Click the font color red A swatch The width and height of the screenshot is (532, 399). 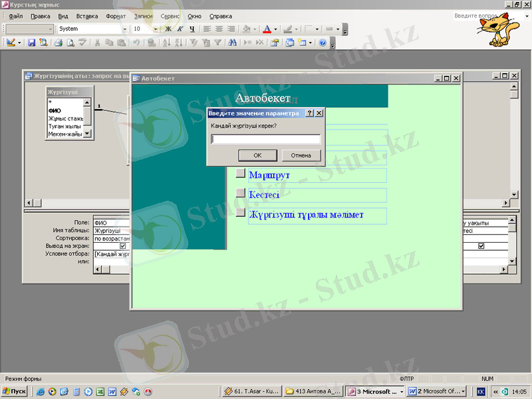point(267,29)
